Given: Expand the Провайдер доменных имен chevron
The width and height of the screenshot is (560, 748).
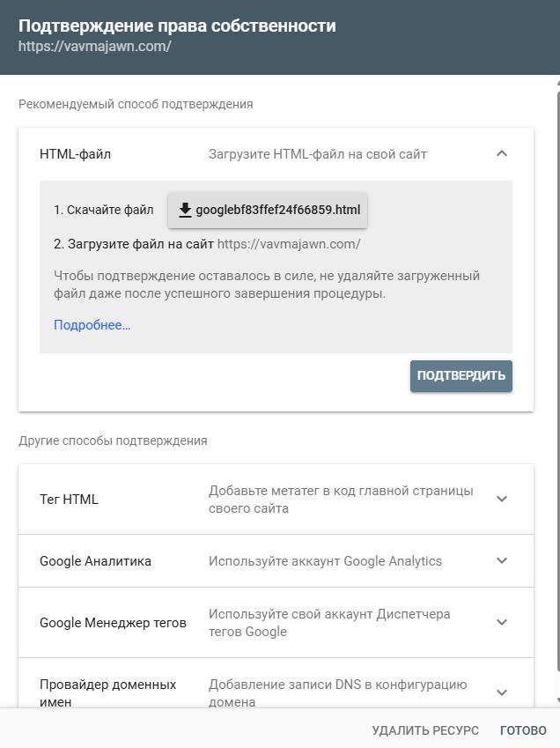Looking at the screenshot, I should (x=502, y=692).
